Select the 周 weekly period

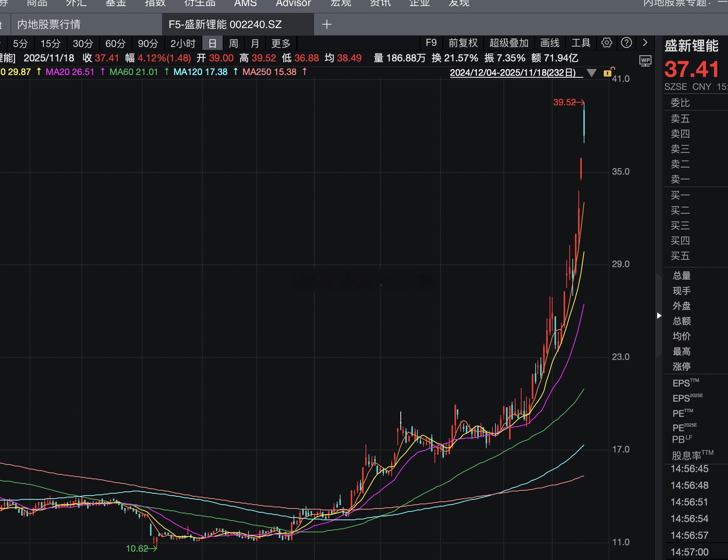point(233,44)
